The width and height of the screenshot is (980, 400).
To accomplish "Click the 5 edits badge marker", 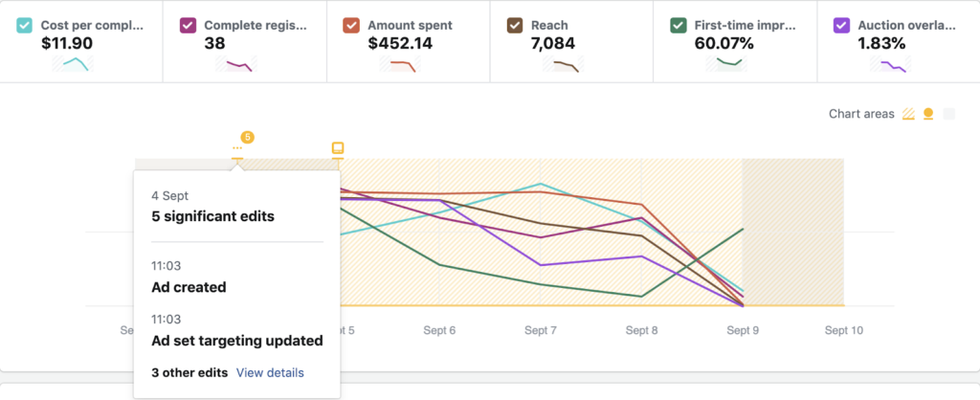I will 247,137.
